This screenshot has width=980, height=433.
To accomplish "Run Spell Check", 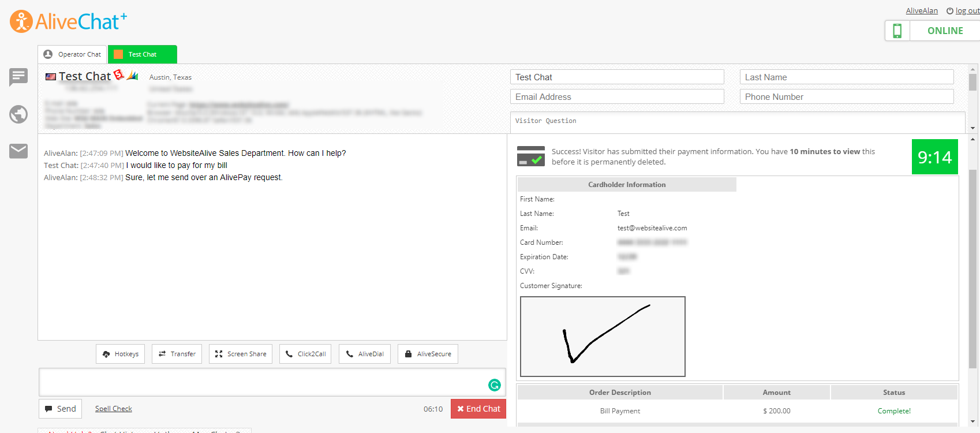I will click(x=114, y=409).
